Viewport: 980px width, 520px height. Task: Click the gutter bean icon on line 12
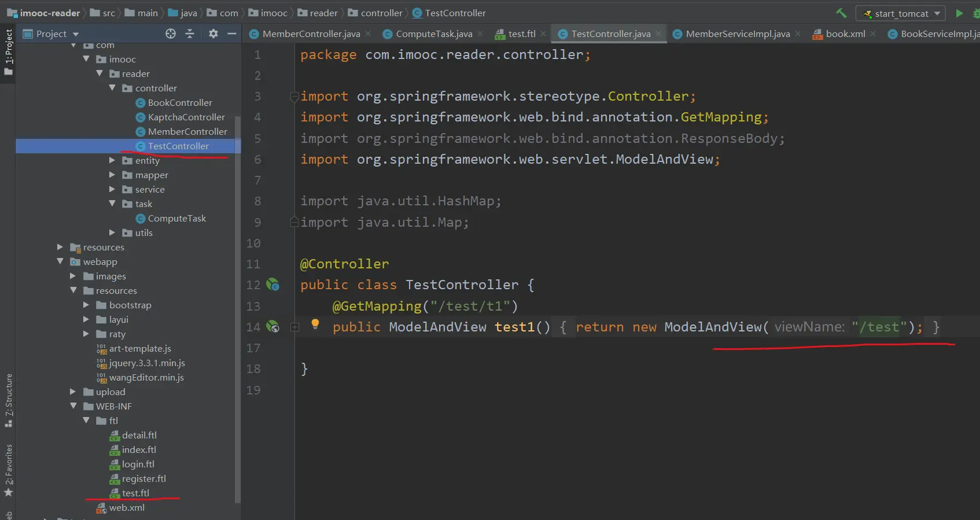pos(272,285)
